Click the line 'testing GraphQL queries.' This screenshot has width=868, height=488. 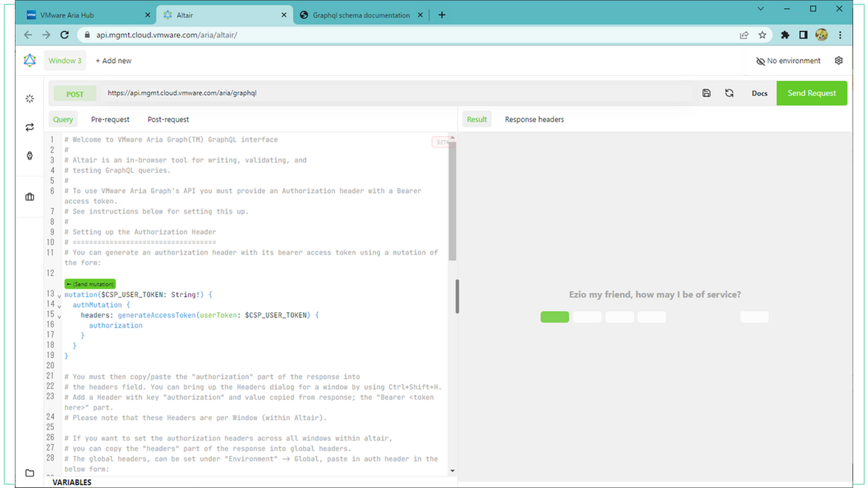coord(117,171)
